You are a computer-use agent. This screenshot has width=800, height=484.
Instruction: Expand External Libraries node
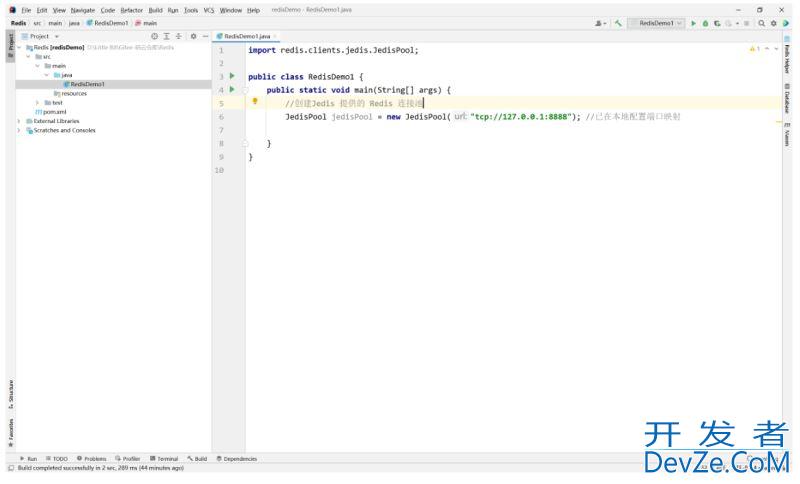[19, 121]
